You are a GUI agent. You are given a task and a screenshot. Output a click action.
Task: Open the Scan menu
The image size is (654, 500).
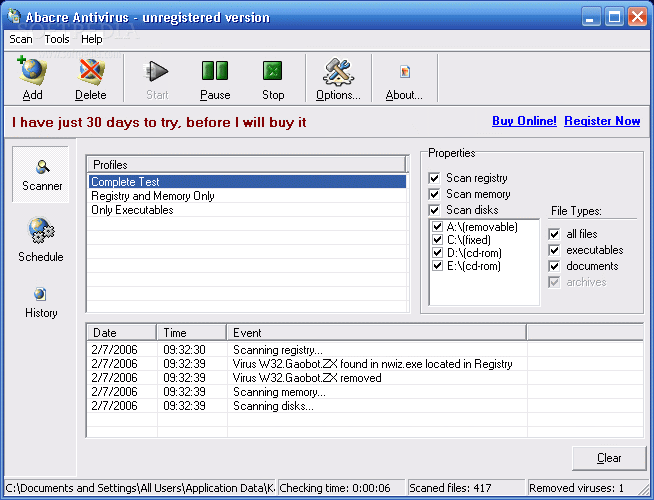(x=21, y=39)
